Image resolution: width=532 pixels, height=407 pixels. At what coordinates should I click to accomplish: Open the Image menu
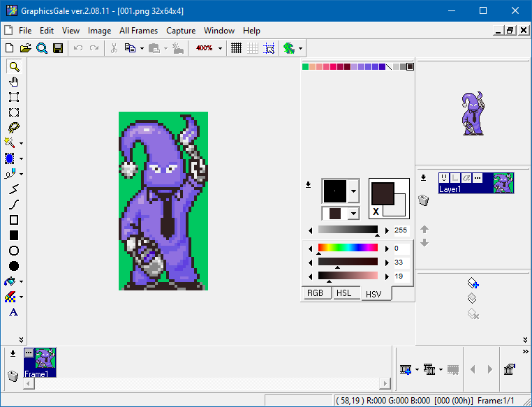99,31
